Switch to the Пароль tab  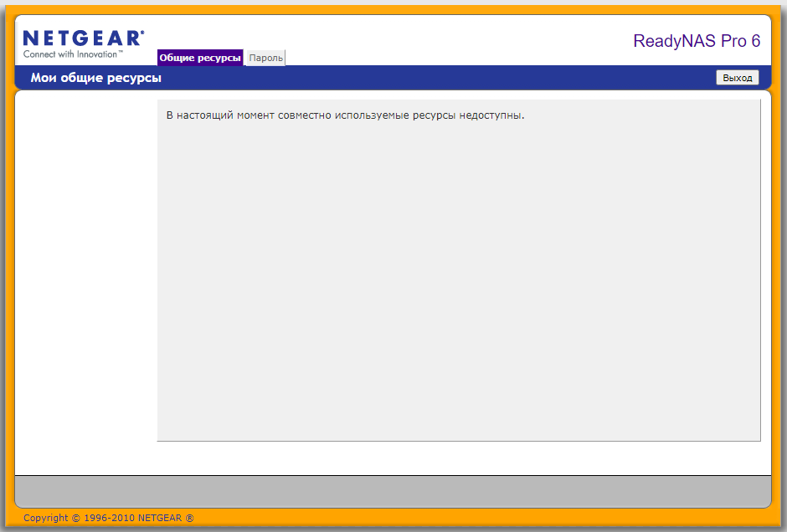point(265,58)
